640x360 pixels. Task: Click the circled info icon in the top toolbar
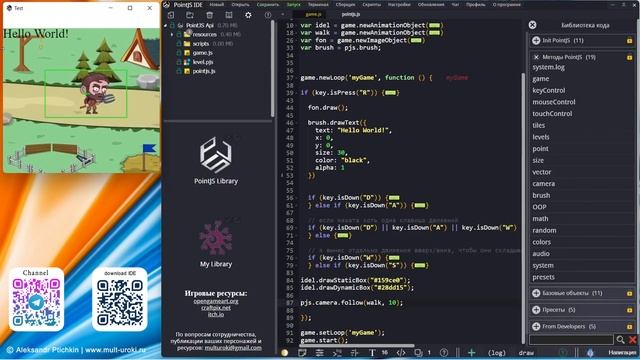click(268, 15)
